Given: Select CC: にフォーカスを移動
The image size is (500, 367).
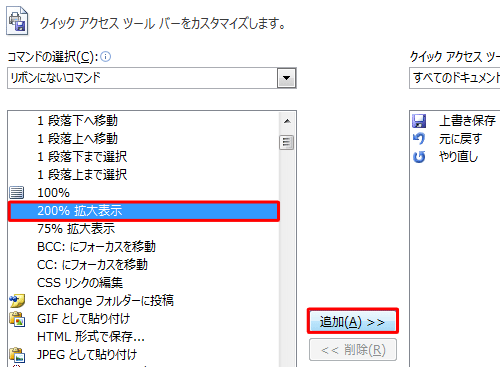Looking at the screenshot, I should point(92,265).
